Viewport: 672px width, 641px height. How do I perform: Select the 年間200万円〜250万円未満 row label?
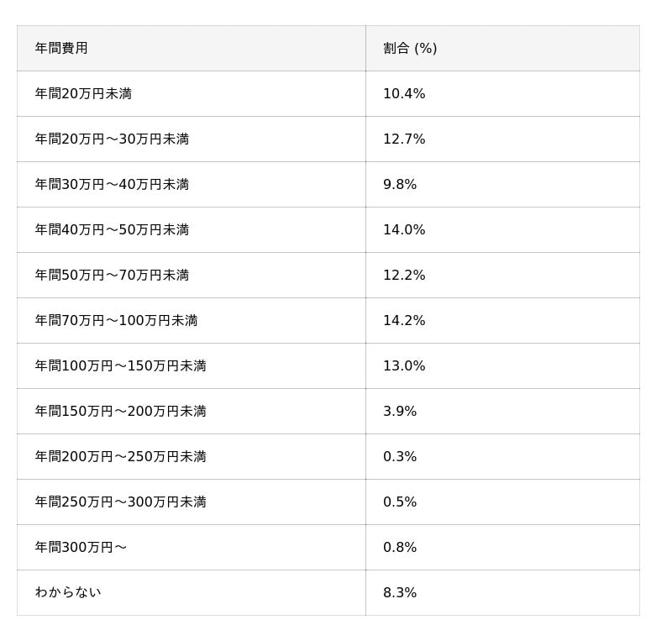(x=120, y=457)
